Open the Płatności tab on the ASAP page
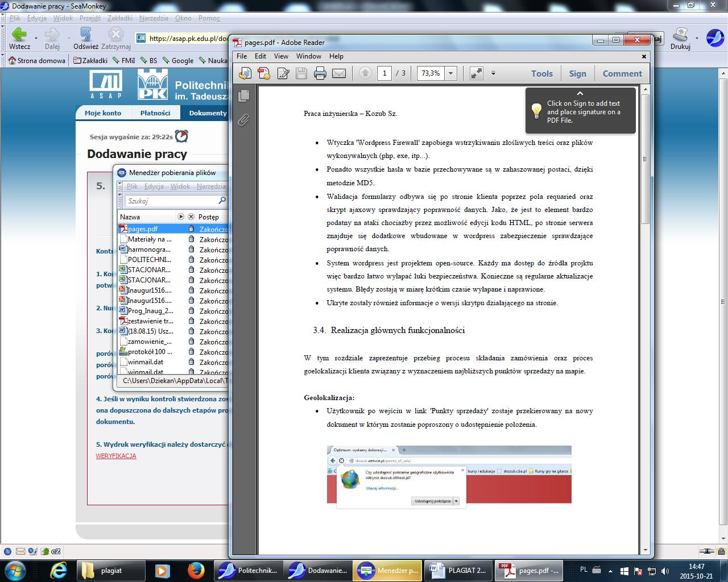Screen dimensions: 728x582 [x=155, y=113]
